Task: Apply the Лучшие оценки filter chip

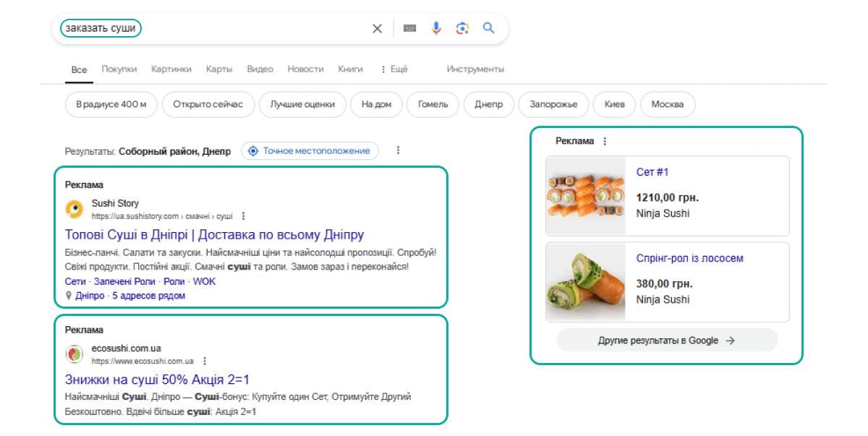Action: [x=302, y=104]
